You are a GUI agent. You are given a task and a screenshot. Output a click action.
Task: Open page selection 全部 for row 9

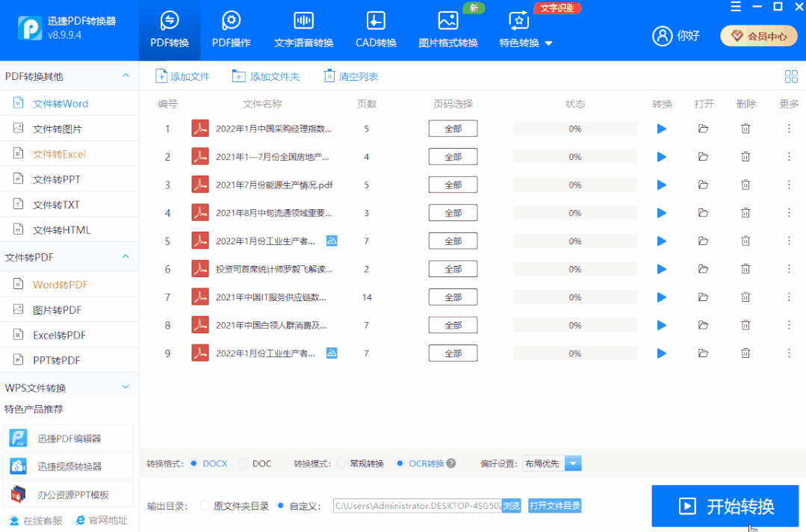click(453, 353)
